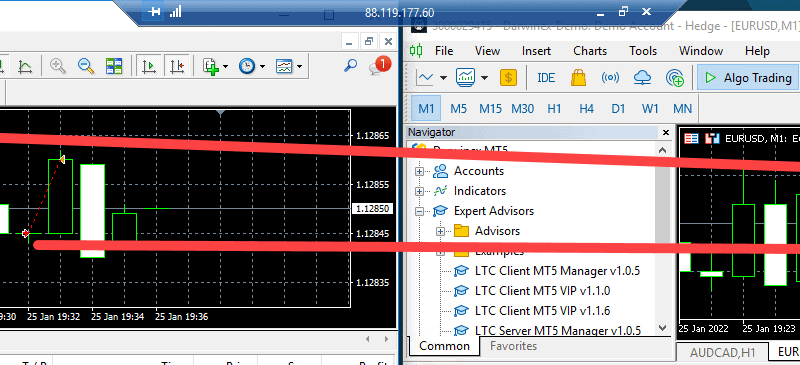
Task: Open the Insert menu
Action: coord(536,51)
